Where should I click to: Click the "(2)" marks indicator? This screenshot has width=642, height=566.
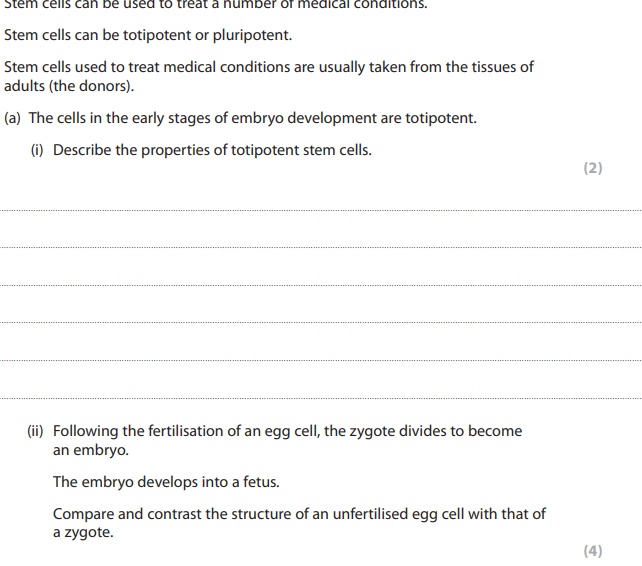click(593, 168)
